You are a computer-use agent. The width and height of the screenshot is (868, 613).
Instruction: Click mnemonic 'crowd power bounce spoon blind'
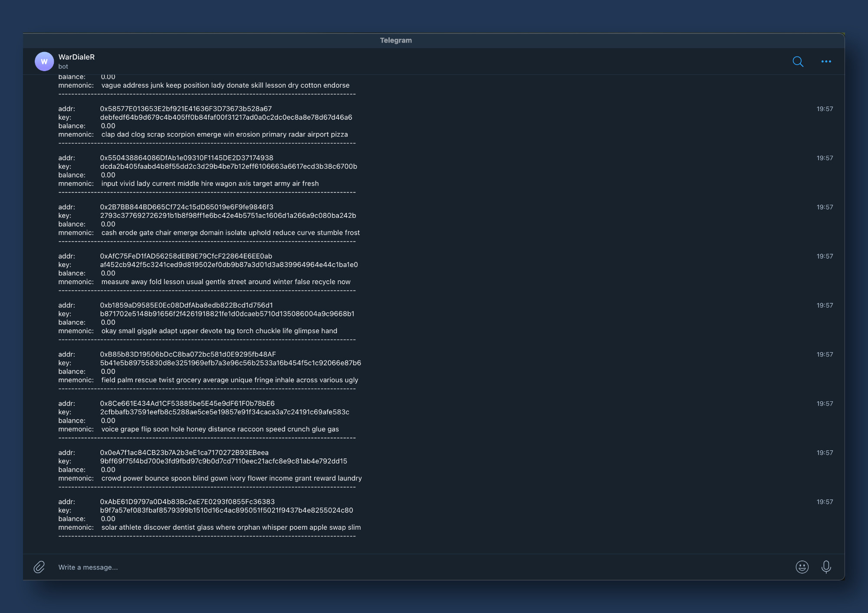[x=231, y=478]
